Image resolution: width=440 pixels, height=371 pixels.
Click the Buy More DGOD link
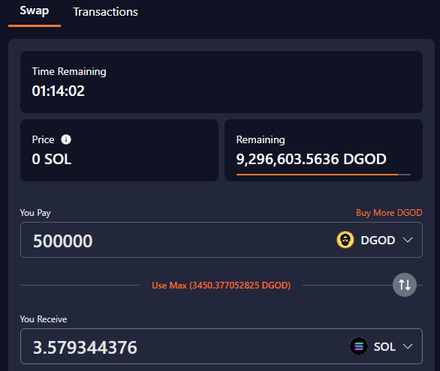389,213
